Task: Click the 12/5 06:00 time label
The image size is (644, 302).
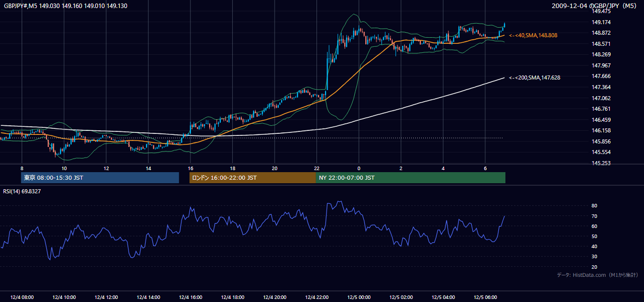Action: pyautogui.click(x=485, y=297)
